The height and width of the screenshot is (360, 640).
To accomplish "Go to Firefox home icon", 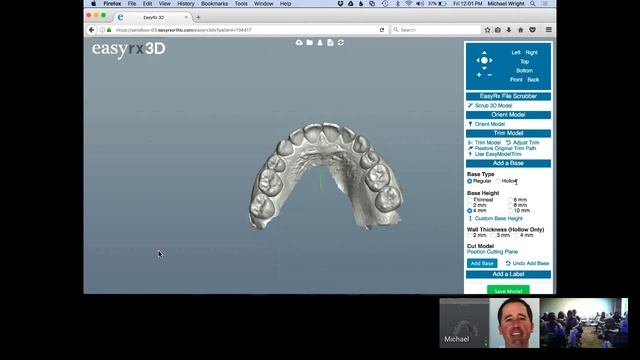I will (x=520, y=30).
